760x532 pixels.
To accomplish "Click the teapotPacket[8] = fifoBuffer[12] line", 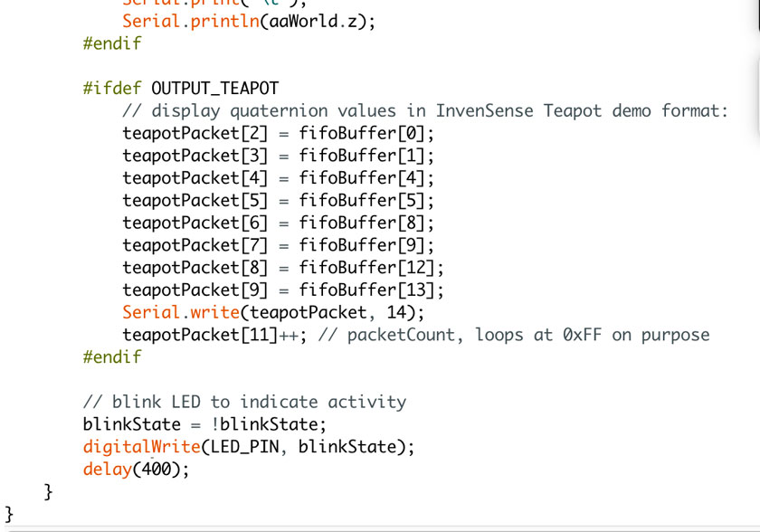I will click(x=283, y=268).
